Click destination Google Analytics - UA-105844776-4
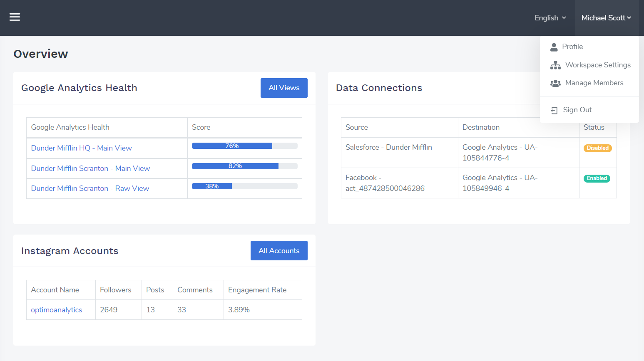Image resolution: width=644 pixels, height=361 pixels. tap(518, 153)
